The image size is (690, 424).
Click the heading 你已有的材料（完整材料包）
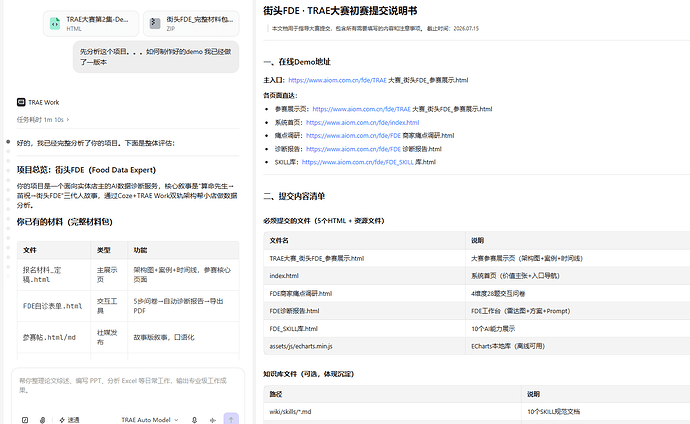click(65, 222)
